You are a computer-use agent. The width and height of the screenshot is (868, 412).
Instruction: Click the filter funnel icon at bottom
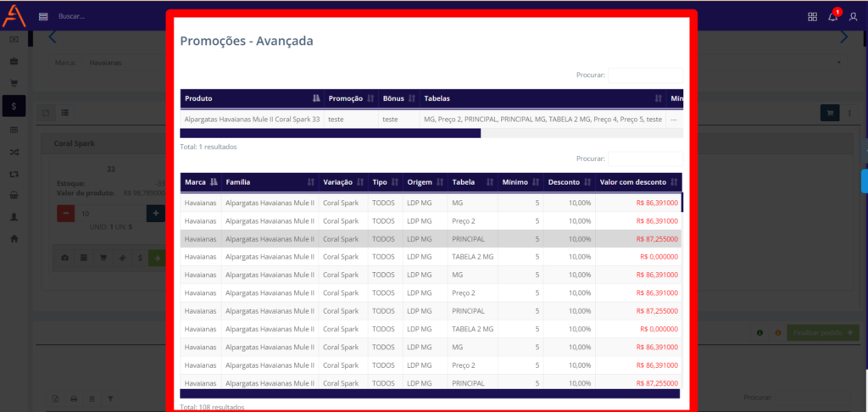click(x=110, y=398)
